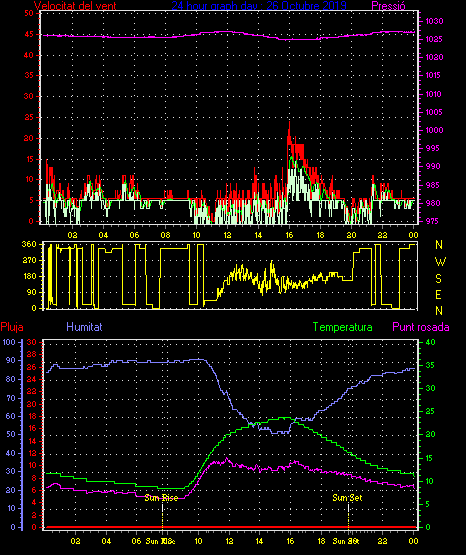466x555 pixels.
Task: Click pressure axis value 1025
Action: 434,39
